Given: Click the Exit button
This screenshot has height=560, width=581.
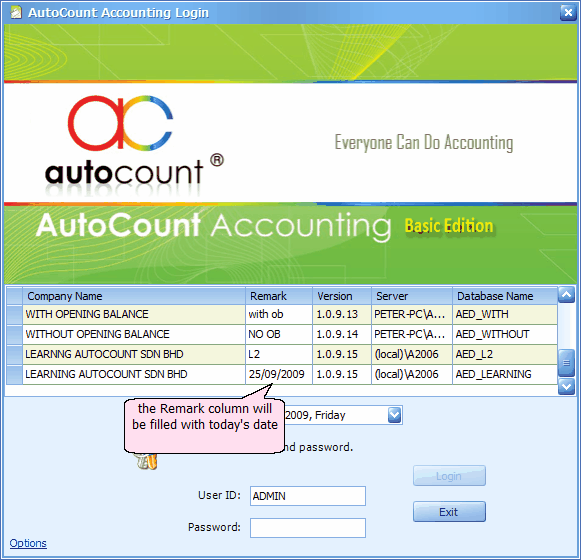Looking at the screenshot, I should (449, 512).
